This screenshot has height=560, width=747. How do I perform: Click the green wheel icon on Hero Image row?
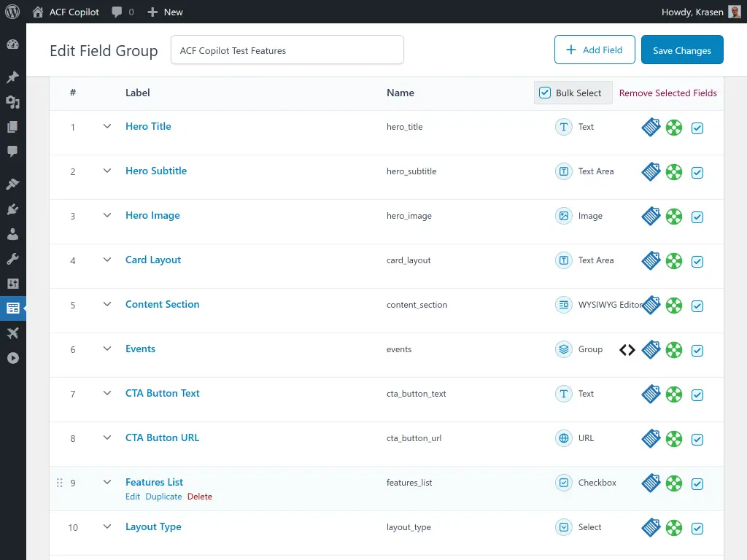[673, 217]
